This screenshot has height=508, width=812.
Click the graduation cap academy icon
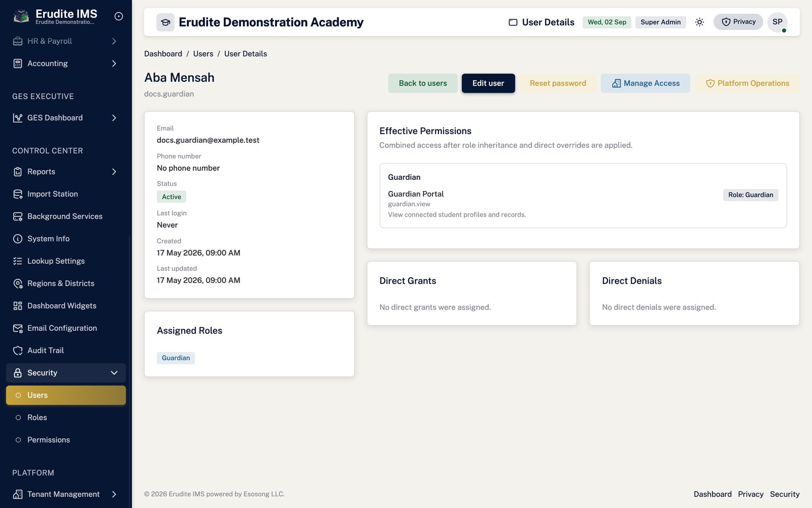(165, 22)
